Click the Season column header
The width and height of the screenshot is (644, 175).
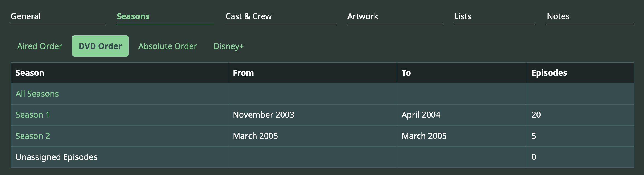(30, 73)
